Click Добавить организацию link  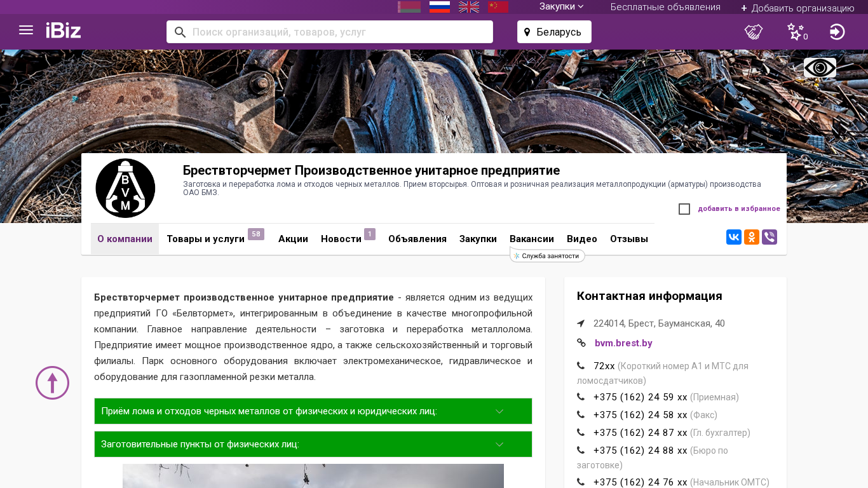797,8
